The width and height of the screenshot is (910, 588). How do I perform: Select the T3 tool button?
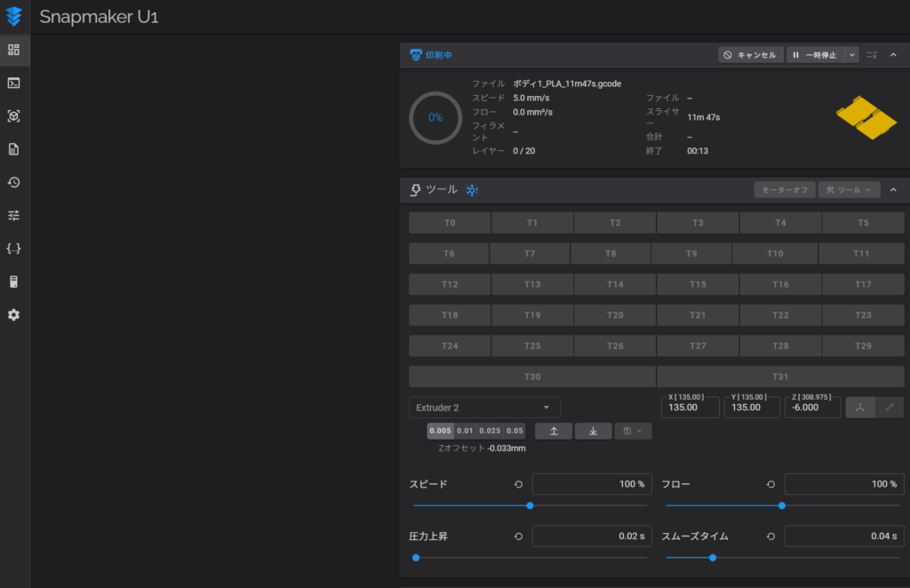(698, 223)
